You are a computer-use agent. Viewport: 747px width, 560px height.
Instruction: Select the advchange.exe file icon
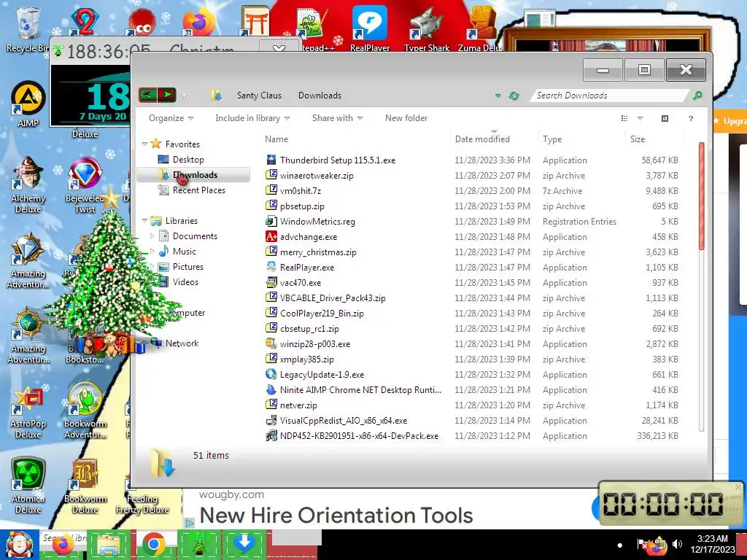[x=271, y=237]
